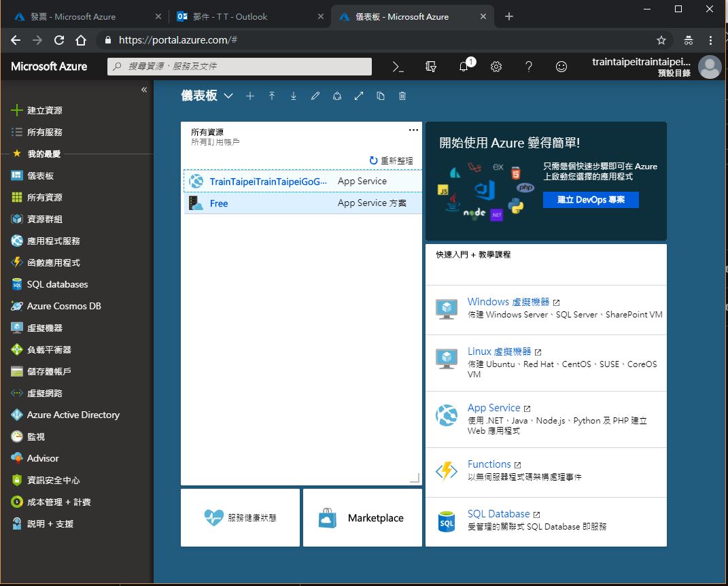
Task: Open 所有資源 tile more options ellipsis
Action: [x=413, y=130]
